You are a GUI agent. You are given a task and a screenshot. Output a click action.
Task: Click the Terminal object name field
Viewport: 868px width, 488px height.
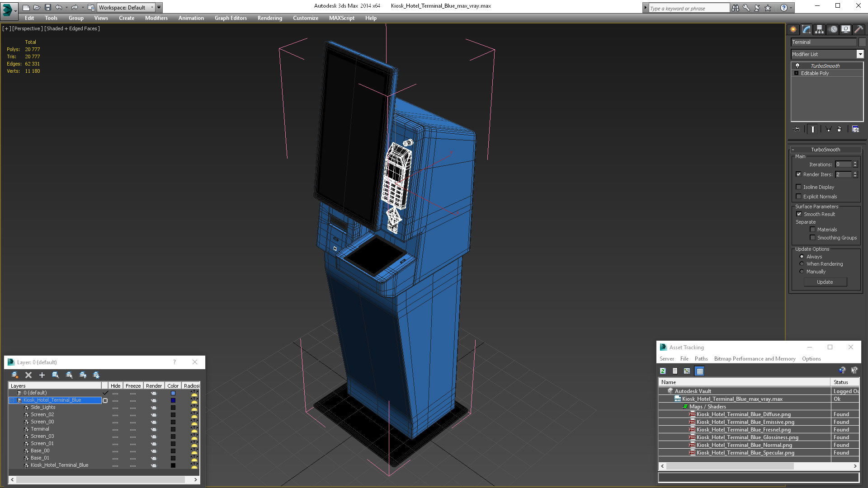coord(823,42)
